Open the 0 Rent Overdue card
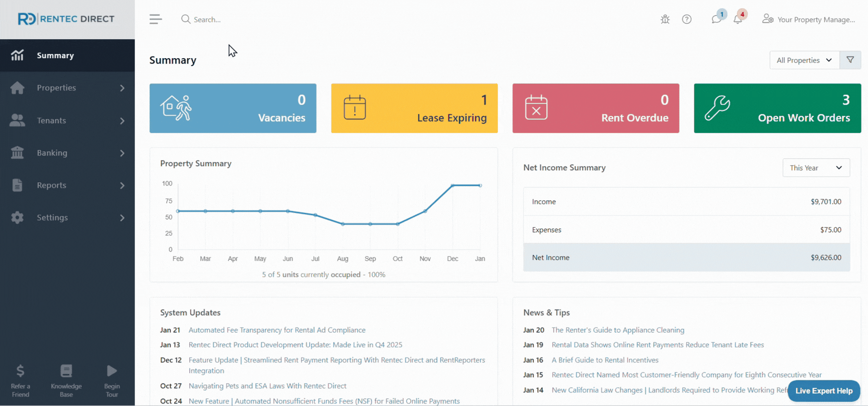This screenshot has height=406, width=868. click(x=596, y=108)
